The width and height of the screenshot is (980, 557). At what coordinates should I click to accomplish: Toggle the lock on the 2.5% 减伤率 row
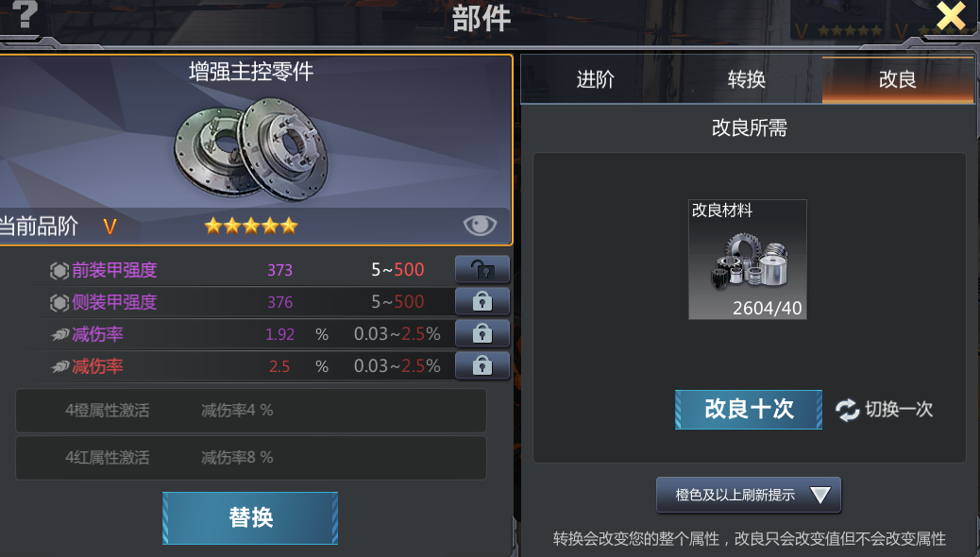pos(482,365)
